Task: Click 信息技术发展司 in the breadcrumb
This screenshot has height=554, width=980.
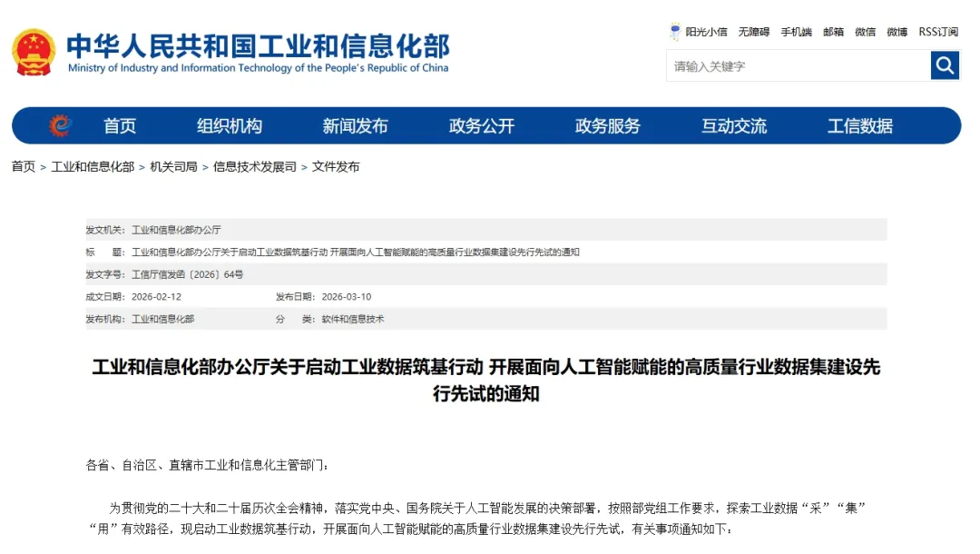Action: [x=255, y=167]
